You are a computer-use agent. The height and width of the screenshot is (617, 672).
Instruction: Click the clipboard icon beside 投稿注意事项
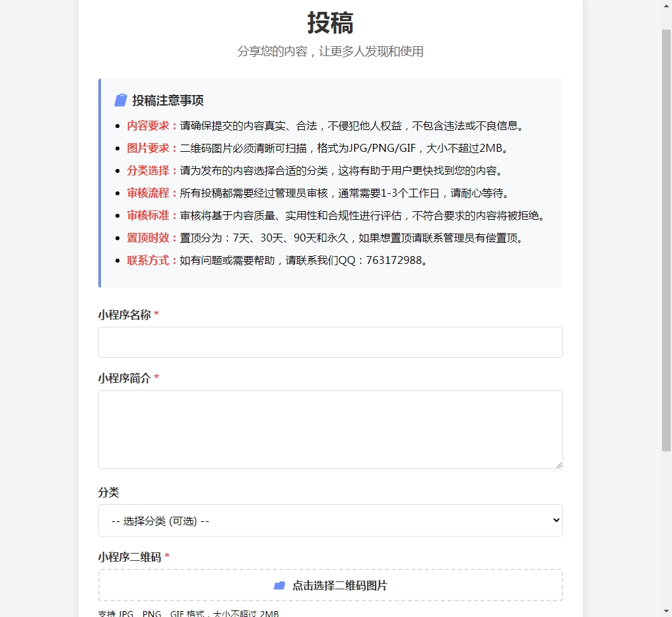(119, 100)
